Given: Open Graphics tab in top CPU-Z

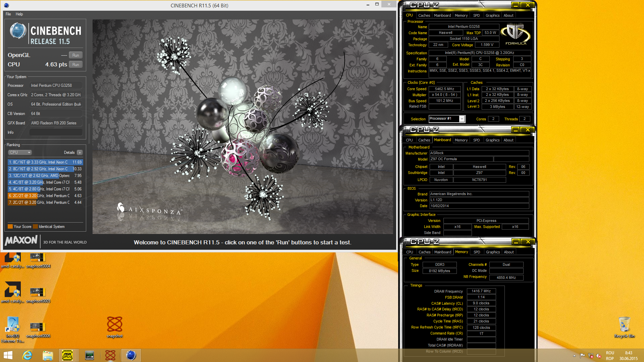Looking at the screenshot, I should 493,15.
